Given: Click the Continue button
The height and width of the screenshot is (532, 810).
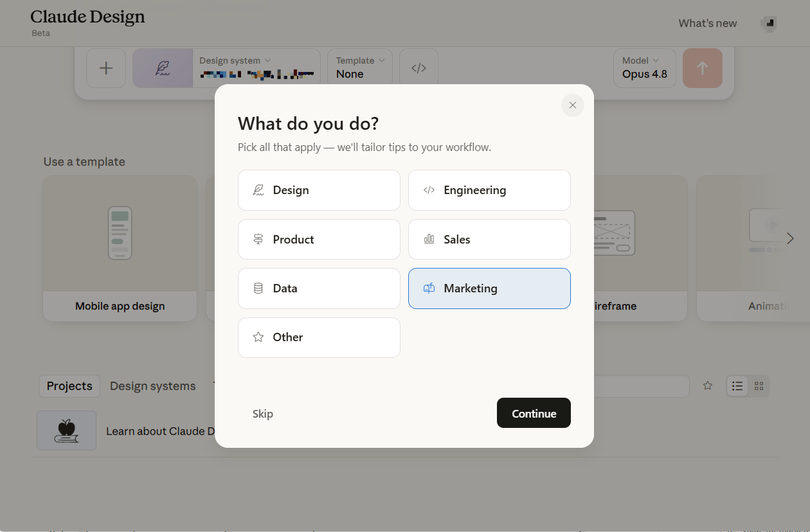Looking at the screenshot, I should pyautogui.click(x=534, y=413).
